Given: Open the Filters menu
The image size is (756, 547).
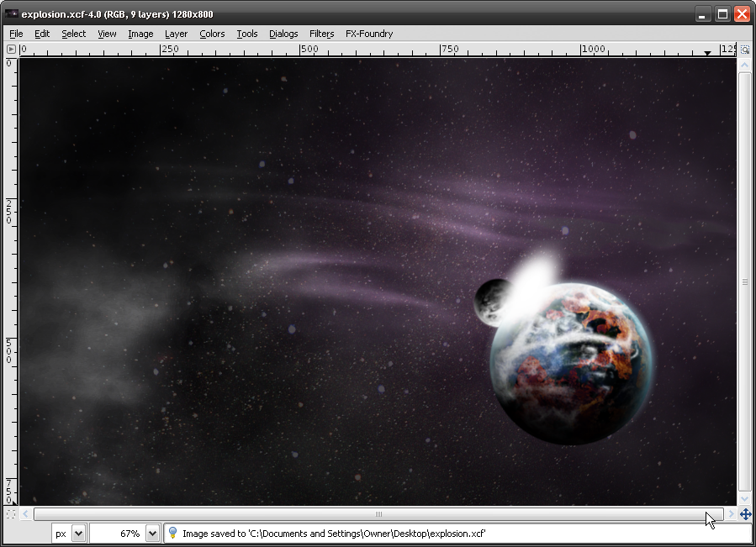Looking at the screenshot, I should click(x=321, y=34).
